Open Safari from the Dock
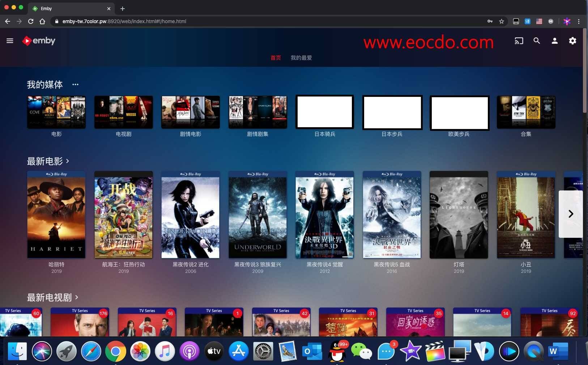The width and height of the screenshot is (588, 365). 91,351
